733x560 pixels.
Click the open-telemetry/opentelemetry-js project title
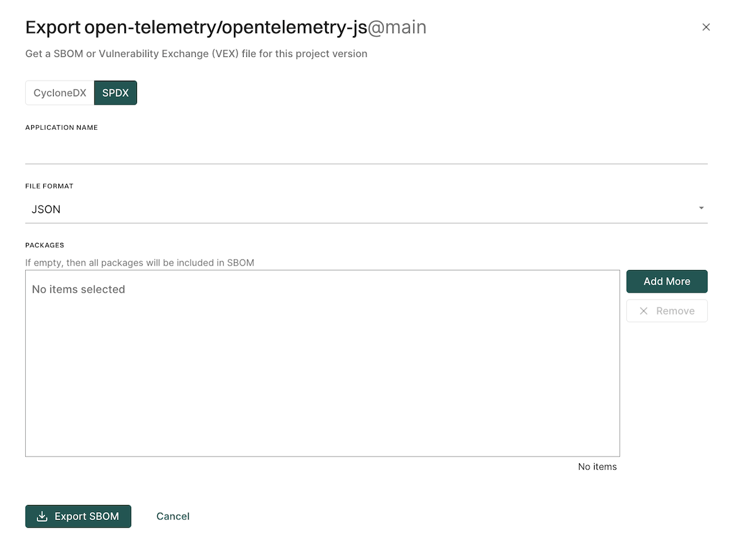[x=226, y=28]
